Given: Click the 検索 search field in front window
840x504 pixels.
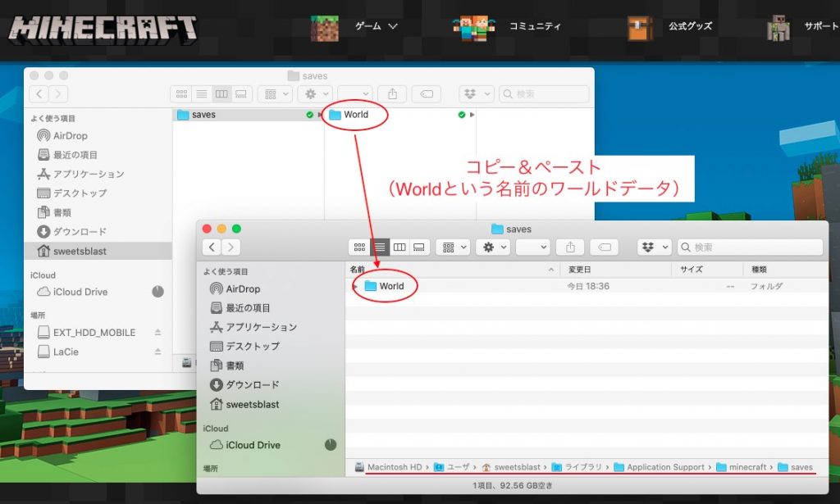Looking at the screenshot, I should [x=750, y=247].
